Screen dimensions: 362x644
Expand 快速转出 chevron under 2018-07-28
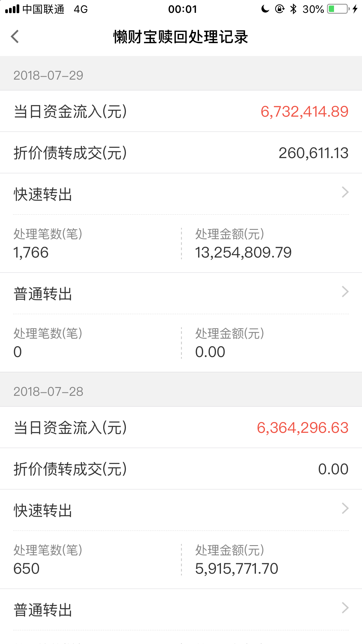345,508
